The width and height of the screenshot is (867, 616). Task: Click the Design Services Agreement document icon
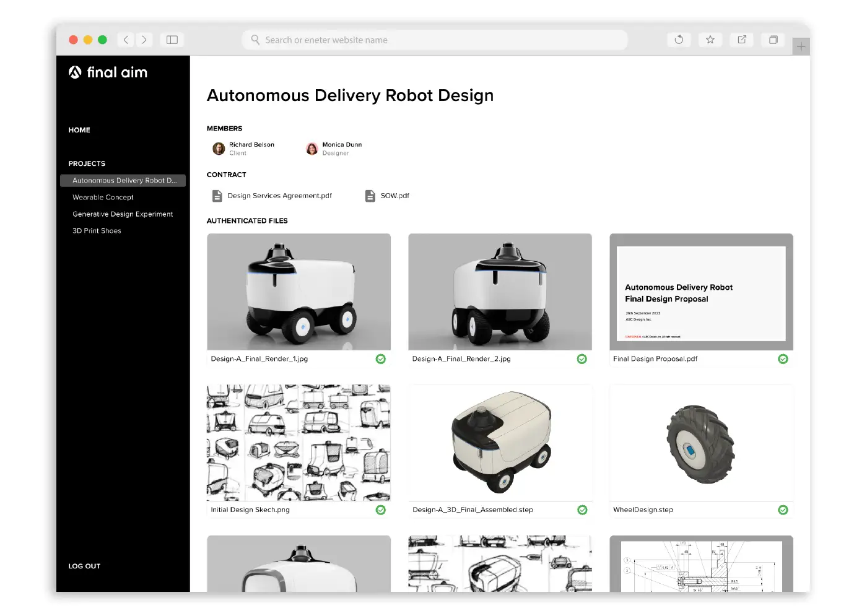click(217, 196)
